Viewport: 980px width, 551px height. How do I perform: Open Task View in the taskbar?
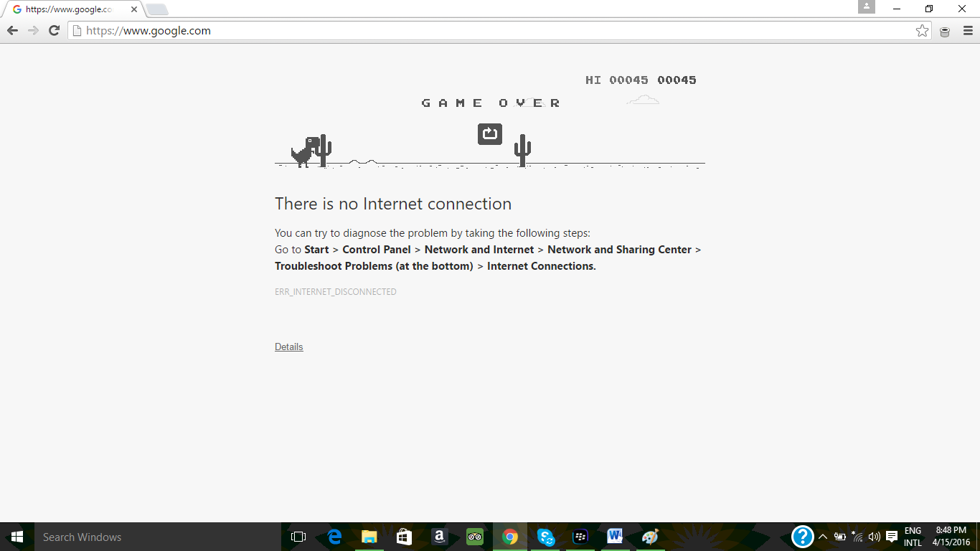[x=298, y=537]
